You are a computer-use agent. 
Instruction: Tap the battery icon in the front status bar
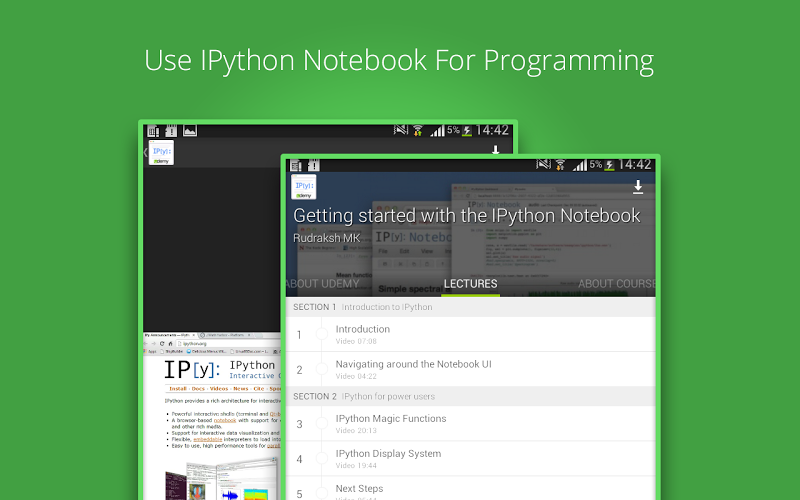click(608, 164)
